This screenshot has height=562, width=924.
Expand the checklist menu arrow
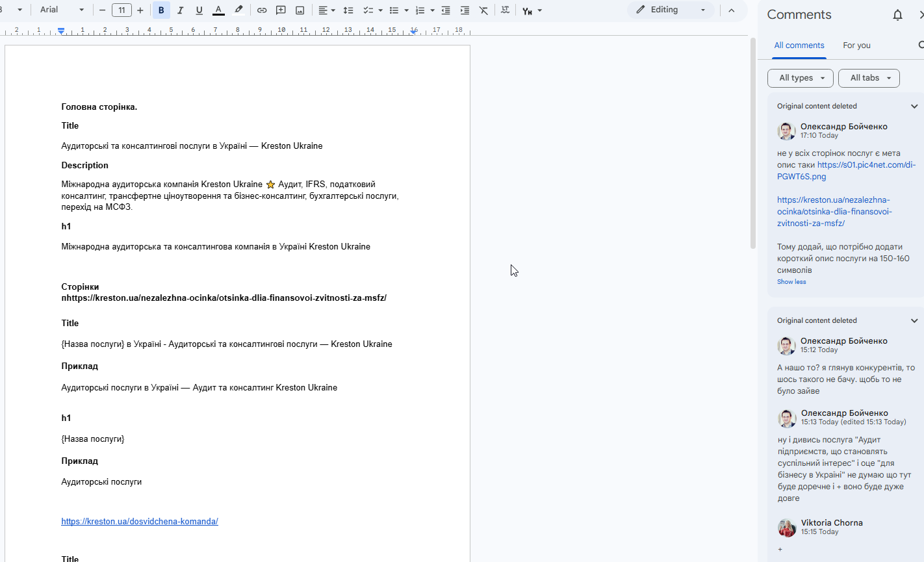(380, 10)
